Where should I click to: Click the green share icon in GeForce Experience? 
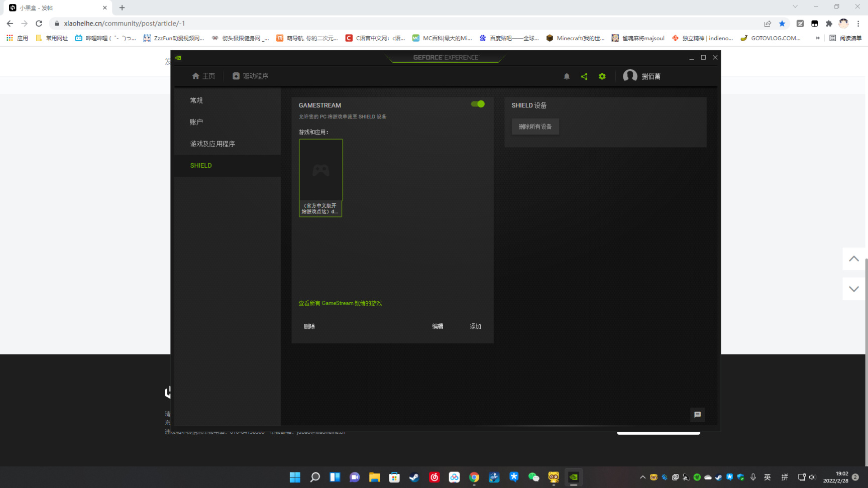[x=584, y=76]
